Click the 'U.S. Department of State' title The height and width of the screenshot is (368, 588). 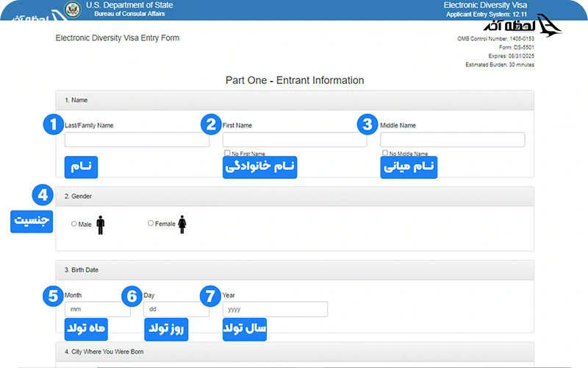[x=129, y=5]
